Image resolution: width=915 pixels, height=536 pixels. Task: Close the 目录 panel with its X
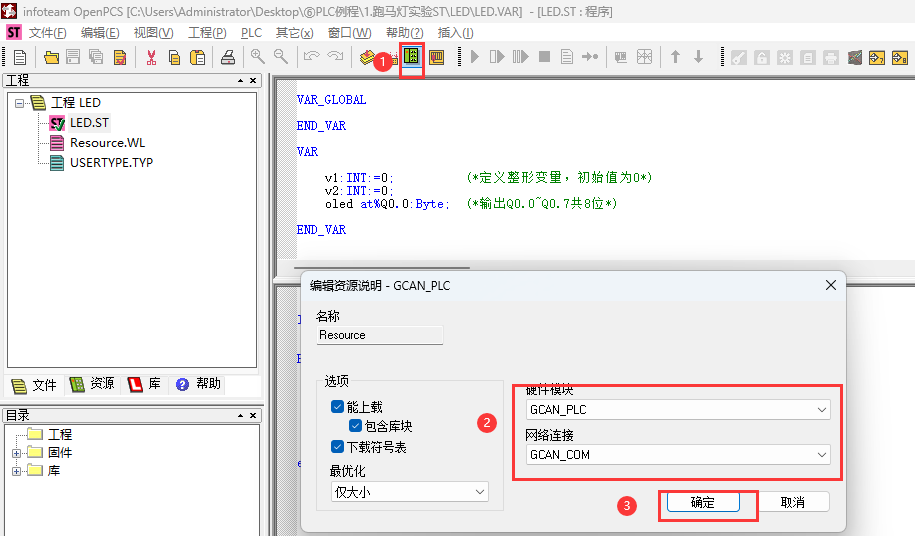pyautogui.click(x=253, y=415)
